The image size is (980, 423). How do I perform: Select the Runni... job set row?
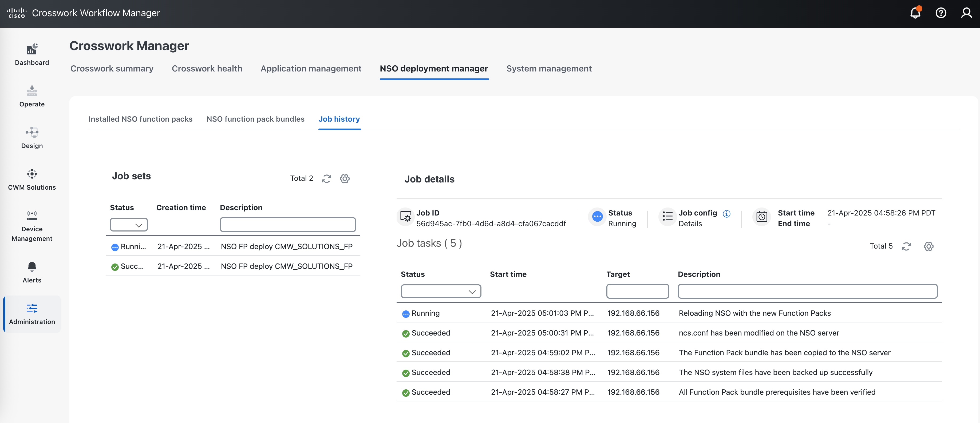[x=233, y=246]
